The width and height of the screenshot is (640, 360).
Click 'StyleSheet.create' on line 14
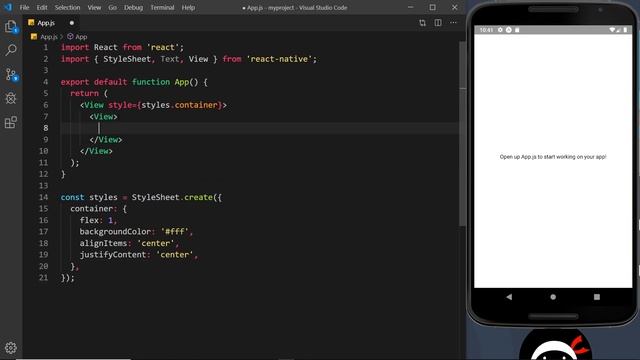[172, 197]
